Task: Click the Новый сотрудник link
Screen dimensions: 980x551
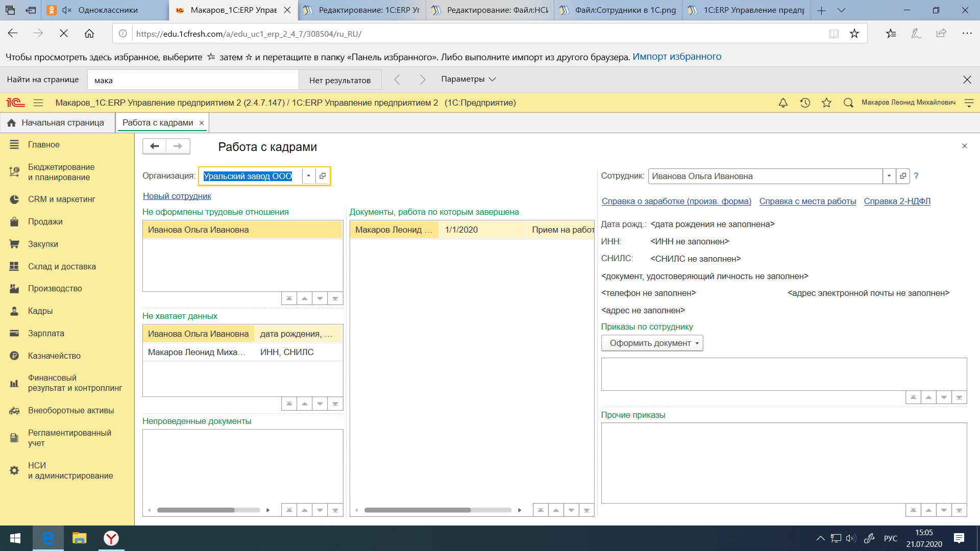Action: pos(177,196)
